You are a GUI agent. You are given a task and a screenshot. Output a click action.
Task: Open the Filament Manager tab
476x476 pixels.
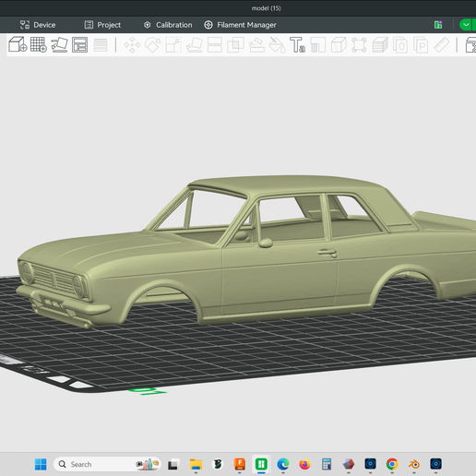240,25
